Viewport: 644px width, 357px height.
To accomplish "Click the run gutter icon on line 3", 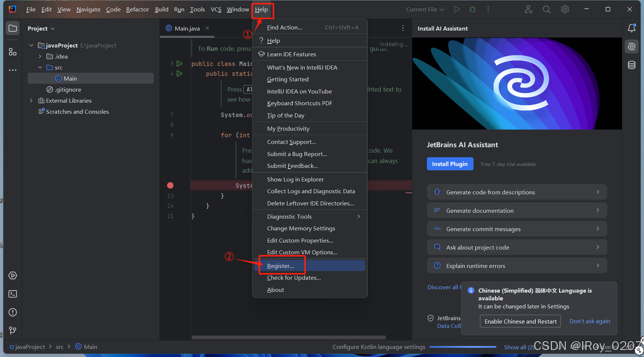I will (x=180, y=64).
